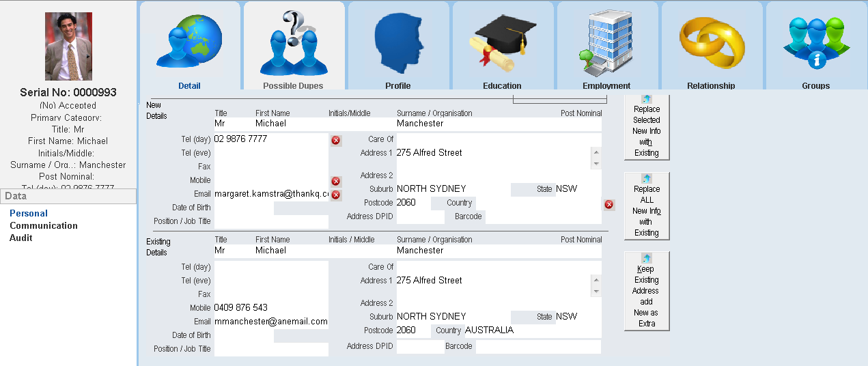
Task: Remove new address using red X icon
Action: [x=609, y=204]
